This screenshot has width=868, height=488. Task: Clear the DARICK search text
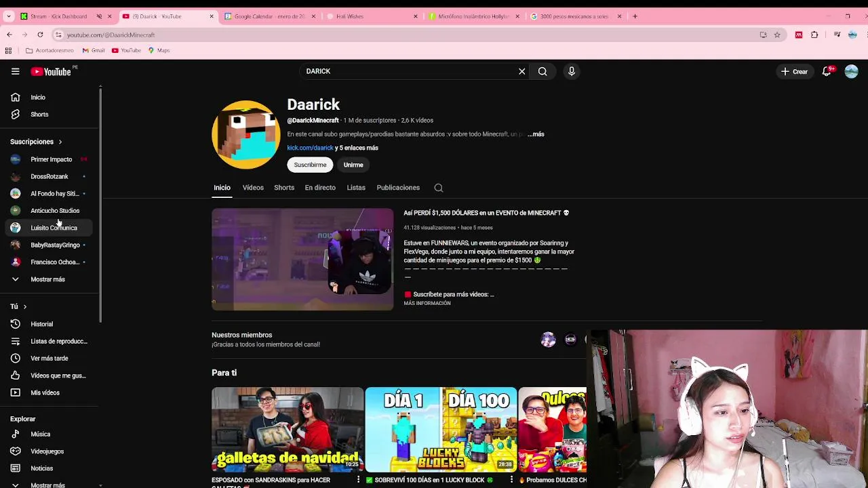coord(521,71)
